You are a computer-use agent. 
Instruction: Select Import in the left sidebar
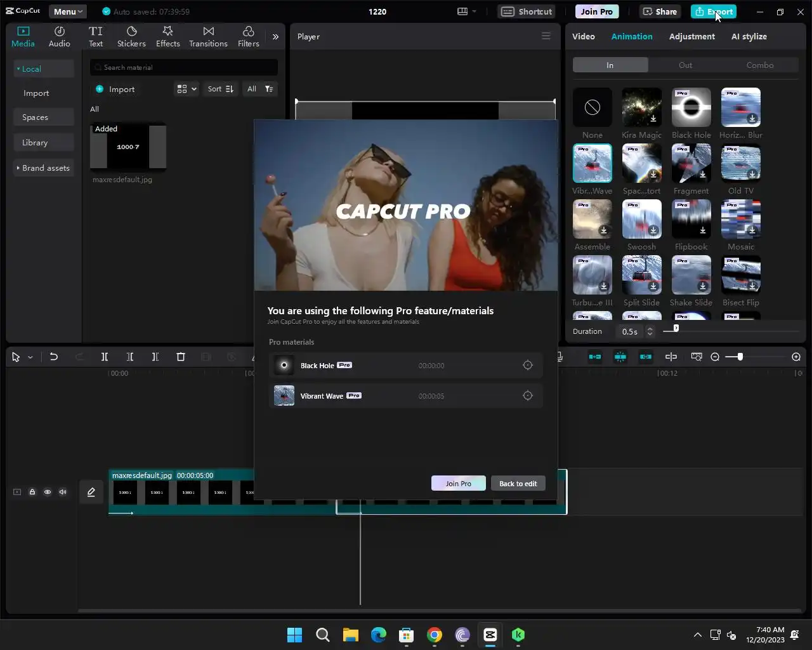pyautogui.click(x=36, y=93)
